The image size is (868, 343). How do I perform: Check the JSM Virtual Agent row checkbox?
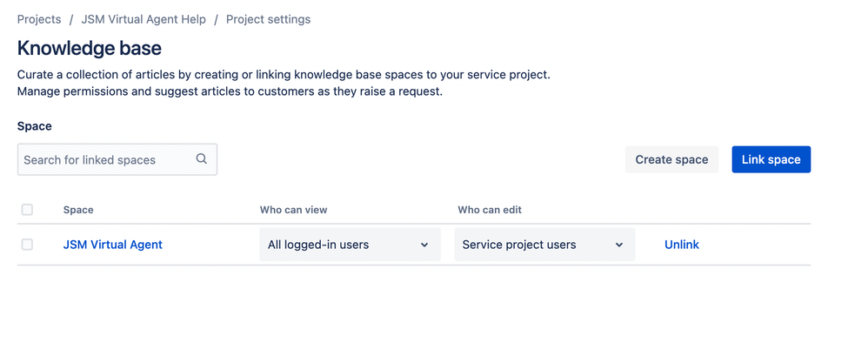click(x=27, y=245)
